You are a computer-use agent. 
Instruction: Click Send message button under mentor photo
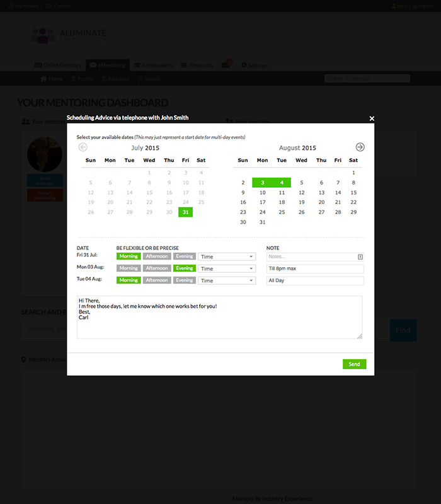[45, 181]
